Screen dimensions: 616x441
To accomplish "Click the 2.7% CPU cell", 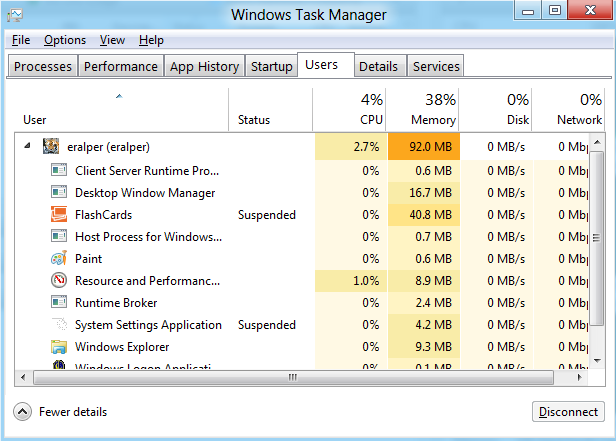I will tap(351, 146).
